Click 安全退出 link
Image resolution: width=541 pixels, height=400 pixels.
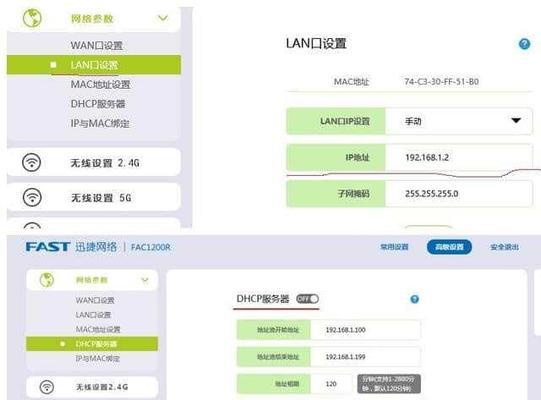pyautogui.click(x=504, y=247)
